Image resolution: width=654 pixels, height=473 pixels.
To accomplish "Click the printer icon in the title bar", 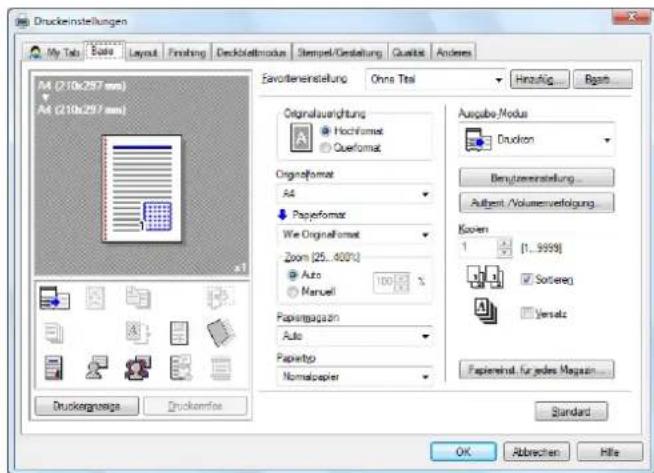I will [23, 21].
